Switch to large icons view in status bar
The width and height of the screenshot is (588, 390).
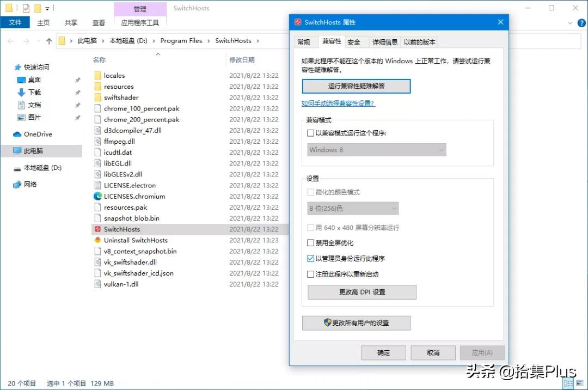580,383
